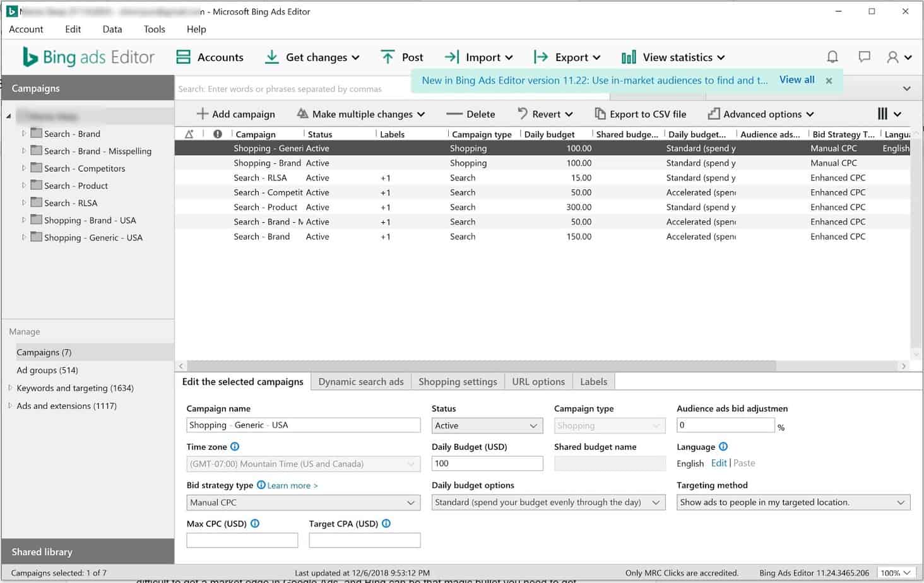Click the Export to CSV file icon
924x583 pixels.
[600, 114]
